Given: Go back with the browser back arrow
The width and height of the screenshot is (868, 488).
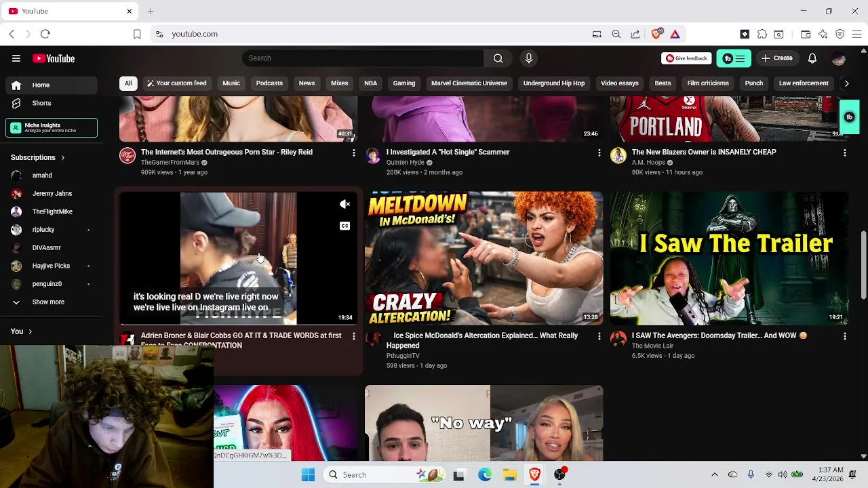Looking at the screenshot, I should (x=12, y=34).
